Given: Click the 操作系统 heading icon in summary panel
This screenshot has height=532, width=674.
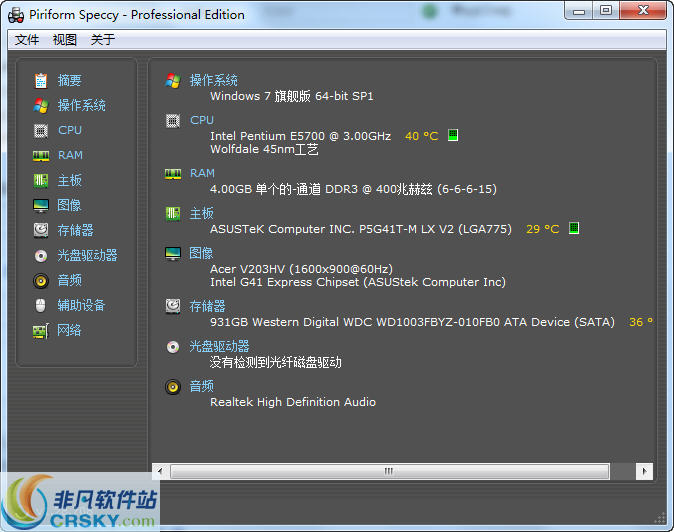Looking at the screenshot, I should click(x=173, y=80).
